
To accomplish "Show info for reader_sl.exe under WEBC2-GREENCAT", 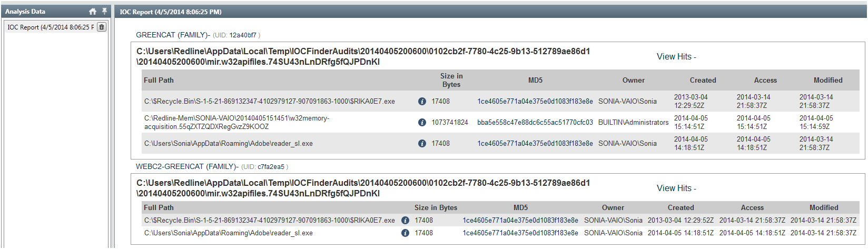I will [x=405, y=233].
